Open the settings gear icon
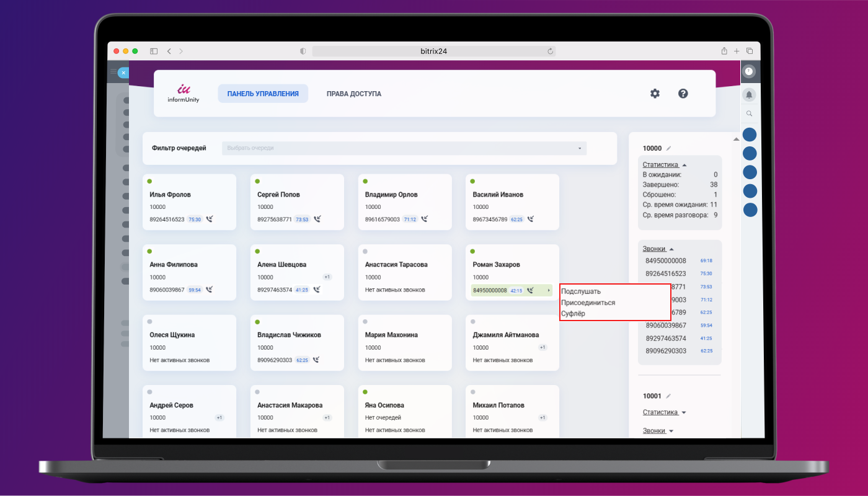868x496 pixels. [655, 94]
